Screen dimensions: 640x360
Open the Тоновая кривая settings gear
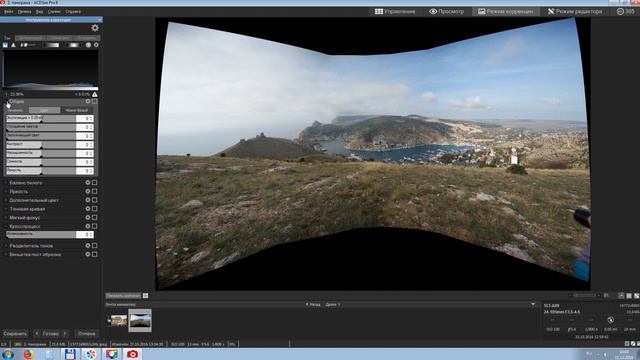click(88, 209)
